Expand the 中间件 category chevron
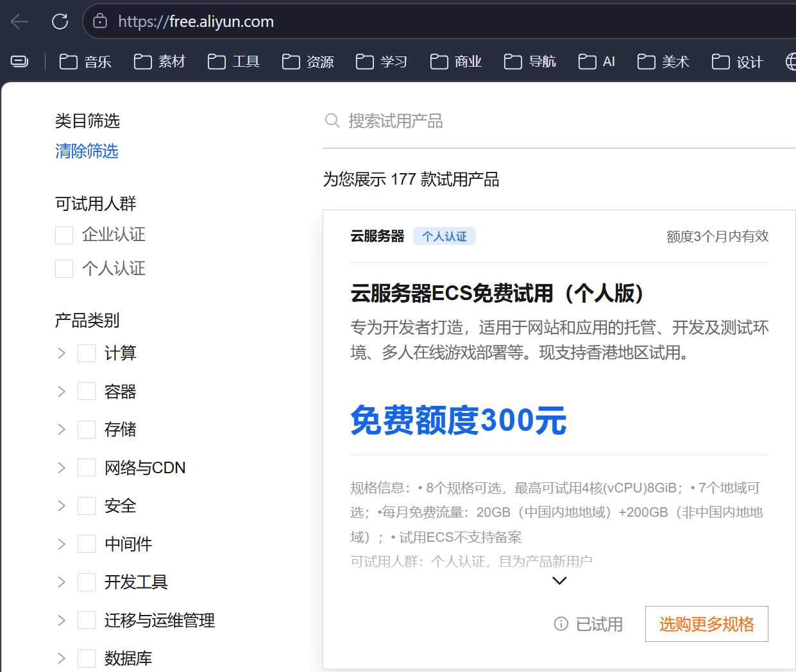This screenshot has height=672, width=796. tap(62, 544)
